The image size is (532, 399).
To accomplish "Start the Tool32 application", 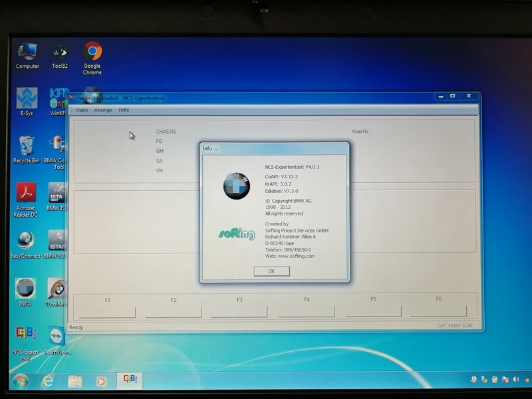I will [x=60, y=53].
